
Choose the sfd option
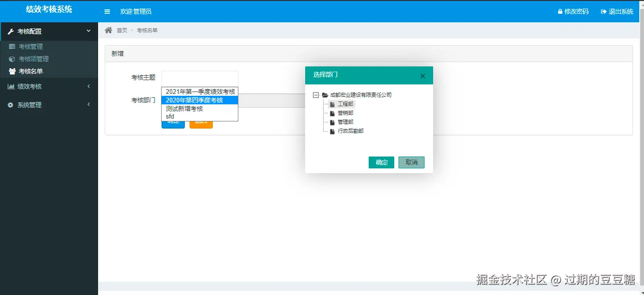coord(200,116)
